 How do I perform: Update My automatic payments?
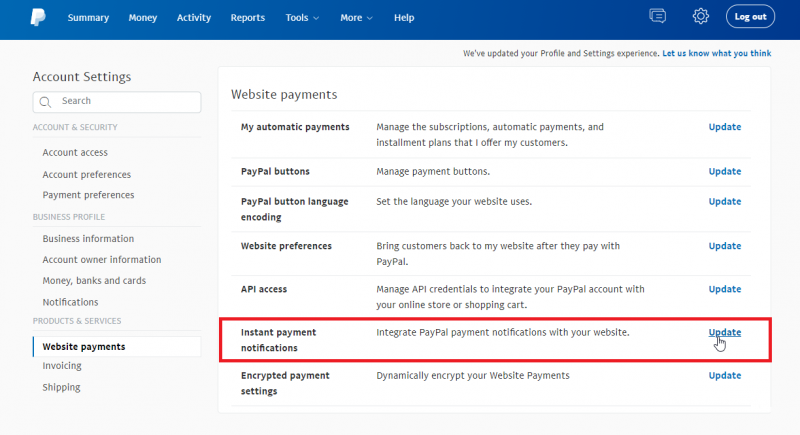(x=724, y=127)
